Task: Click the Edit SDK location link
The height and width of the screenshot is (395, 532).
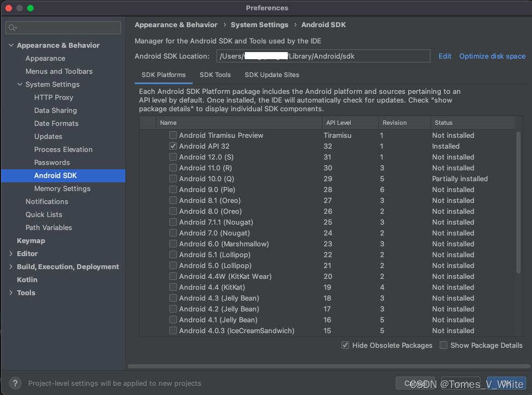Action: [x=445, y=56]
